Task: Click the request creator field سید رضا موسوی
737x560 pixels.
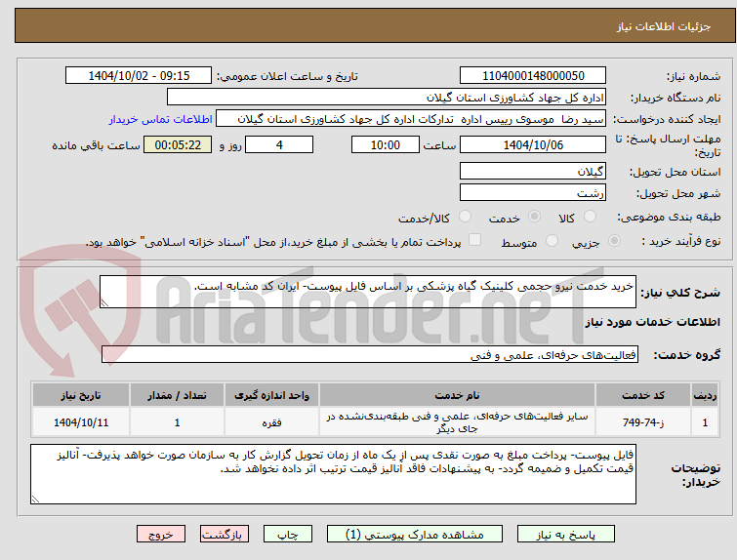Action: pos(411,119)
